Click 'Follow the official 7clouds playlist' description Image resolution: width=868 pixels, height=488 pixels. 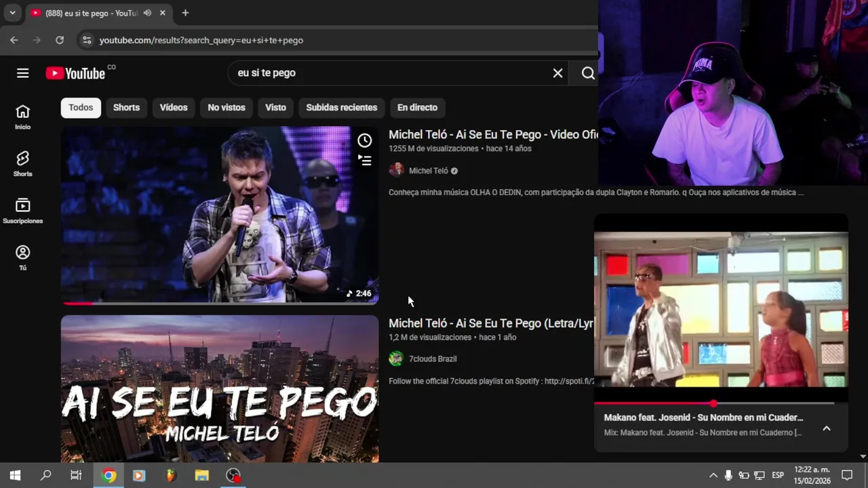click(x=491, y=381)
